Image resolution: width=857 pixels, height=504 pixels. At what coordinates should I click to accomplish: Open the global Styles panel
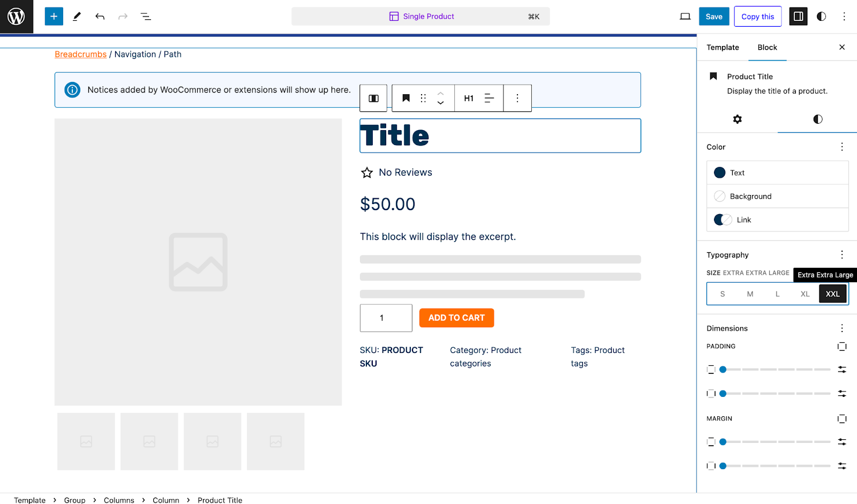[821, 16]
